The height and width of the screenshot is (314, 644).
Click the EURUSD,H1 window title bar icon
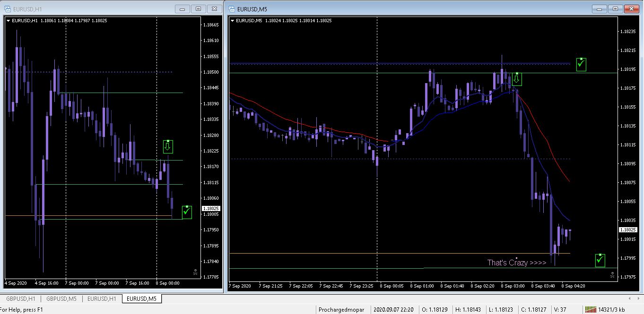point(8,8)
